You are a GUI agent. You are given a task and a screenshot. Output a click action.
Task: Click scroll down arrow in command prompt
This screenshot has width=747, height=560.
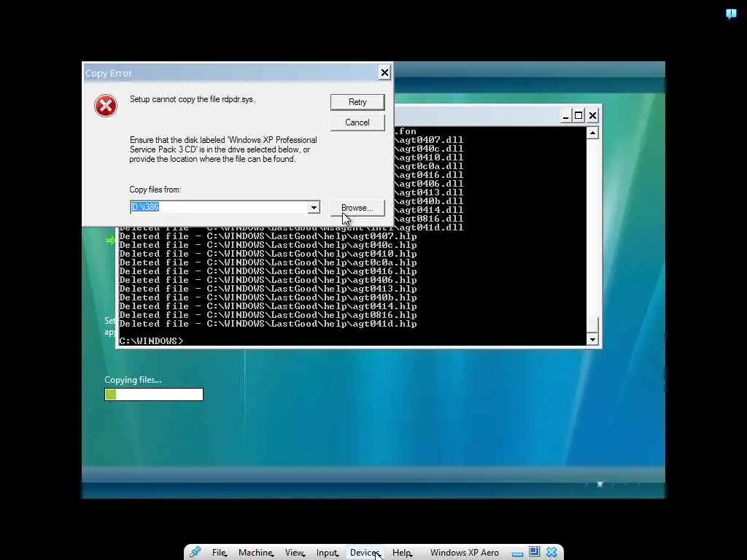click(592, 340)
